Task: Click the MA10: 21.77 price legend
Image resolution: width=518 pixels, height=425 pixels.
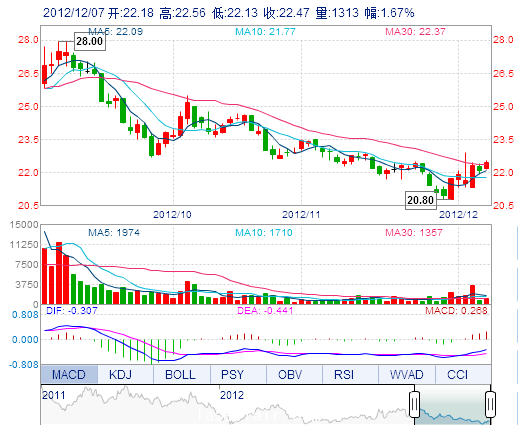Action: (265, 32)
